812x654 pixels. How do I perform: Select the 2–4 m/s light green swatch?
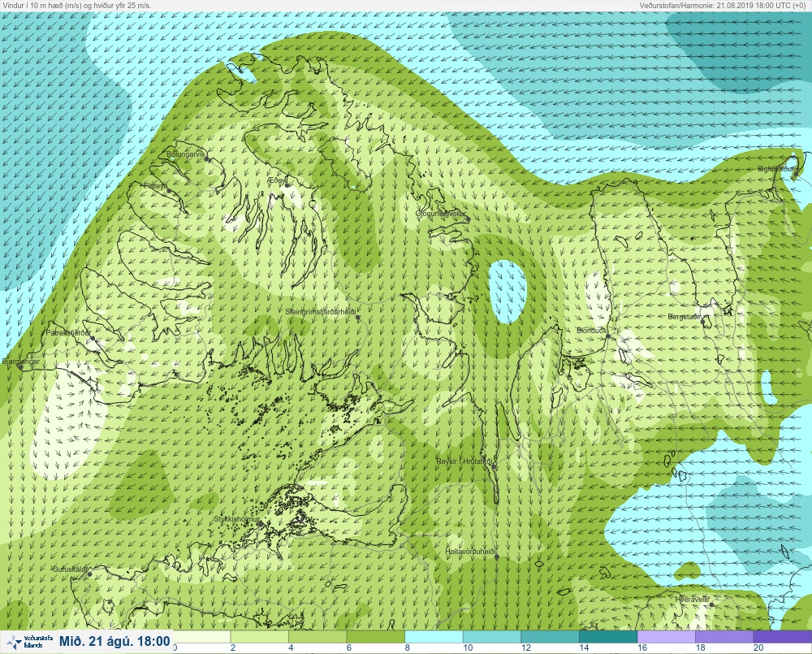click(x=260, y=636)
